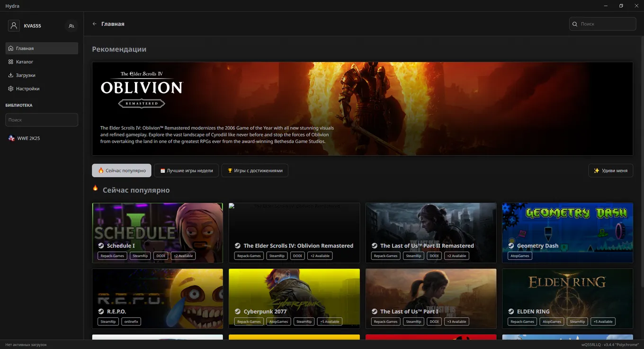
Task: Minimize the Hydra window
Action: 606,6
